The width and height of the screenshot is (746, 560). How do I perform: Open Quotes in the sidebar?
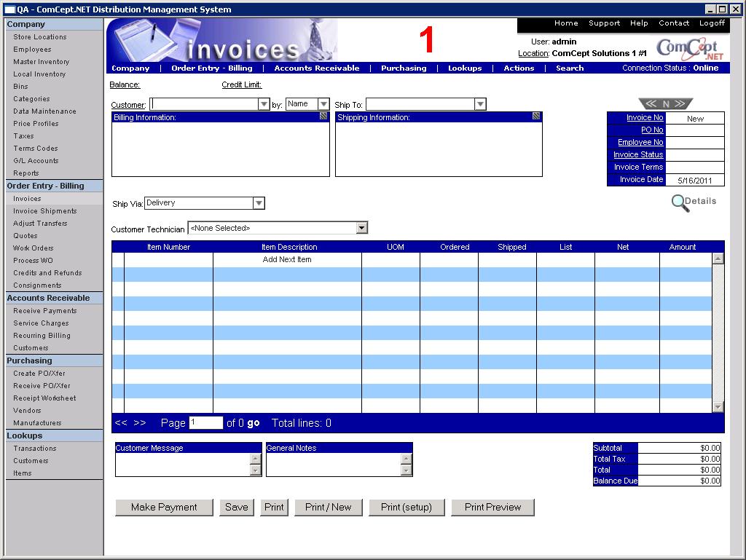25,235
